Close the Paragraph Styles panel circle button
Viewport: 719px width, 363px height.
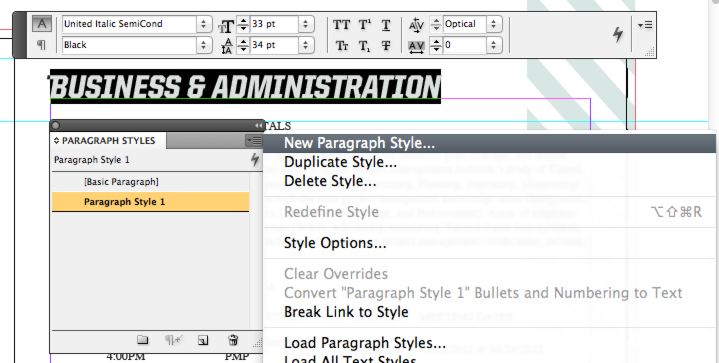[x=56, y=126]
